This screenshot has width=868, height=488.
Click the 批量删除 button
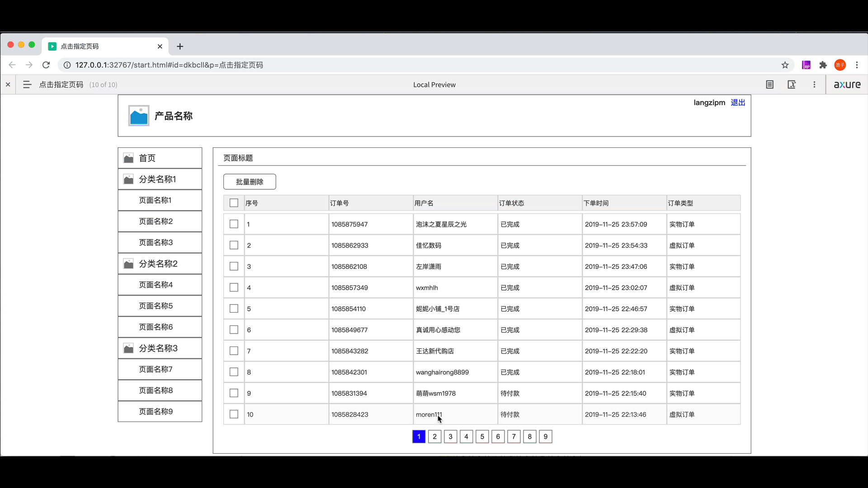point(250,182)
